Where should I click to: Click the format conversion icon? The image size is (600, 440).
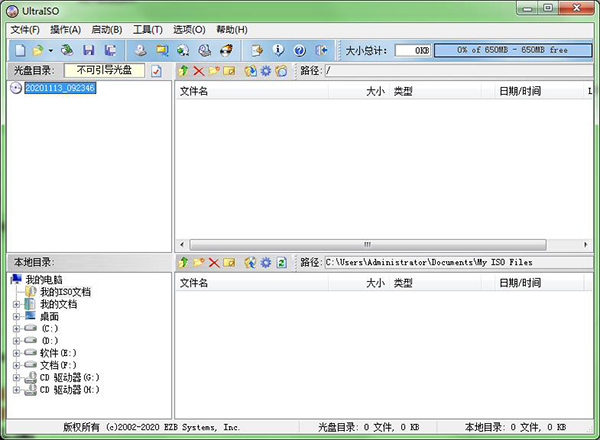[162, 50]
